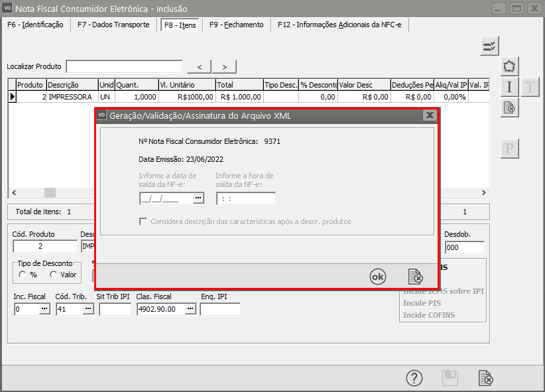Click the data de saída date field
545x392 pixels.
pos(166,198)
